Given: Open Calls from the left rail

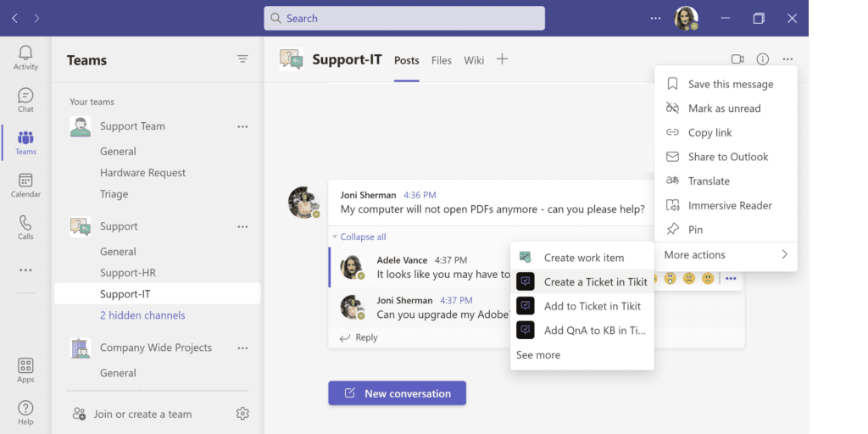Looking at the screenshot, I should click(25, 227).
